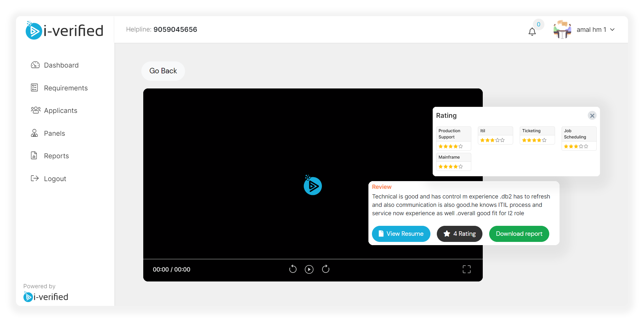Expand the amal hm 1 user dropdown

[612, 30]
